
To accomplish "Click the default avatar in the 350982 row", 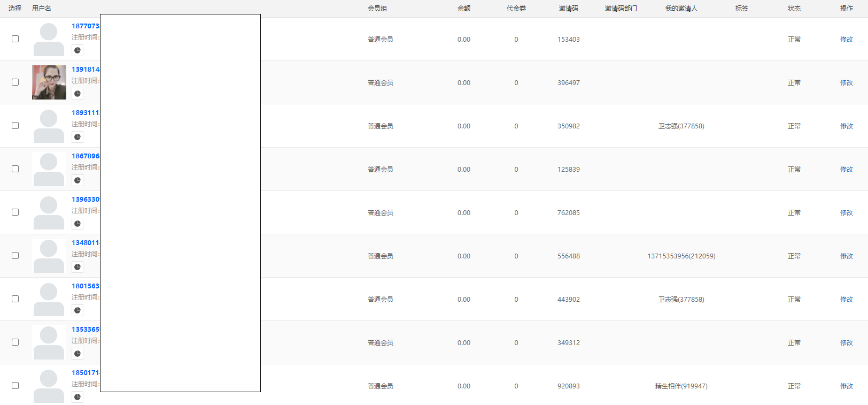I will [49, 126].
